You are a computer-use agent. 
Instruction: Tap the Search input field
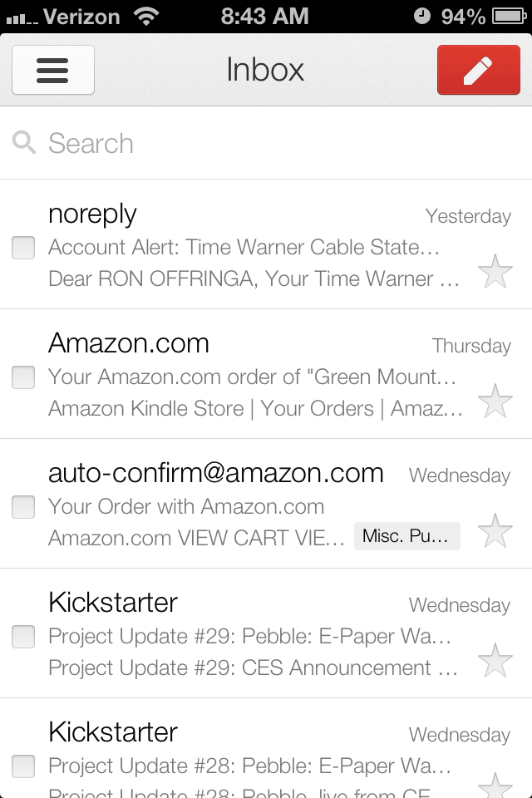(x=274, y=143)
